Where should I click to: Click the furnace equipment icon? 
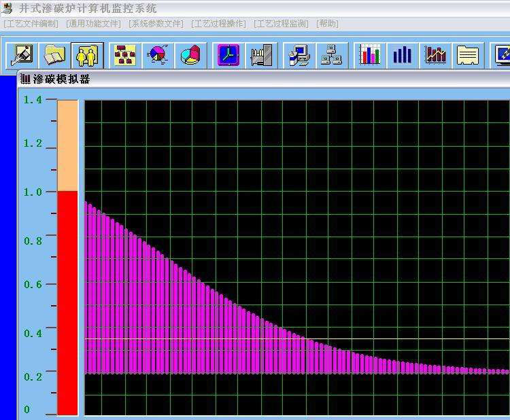coord(261,55)
